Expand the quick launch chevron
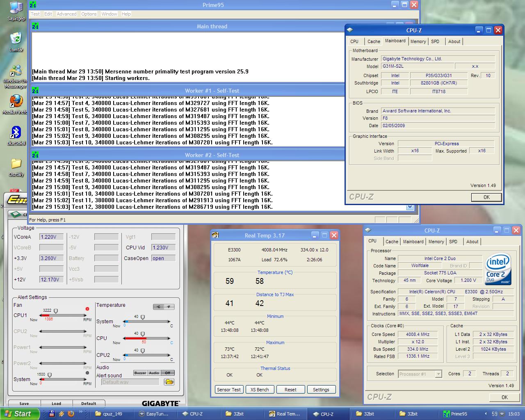This screenshot has height=420, width=525. 81,413
